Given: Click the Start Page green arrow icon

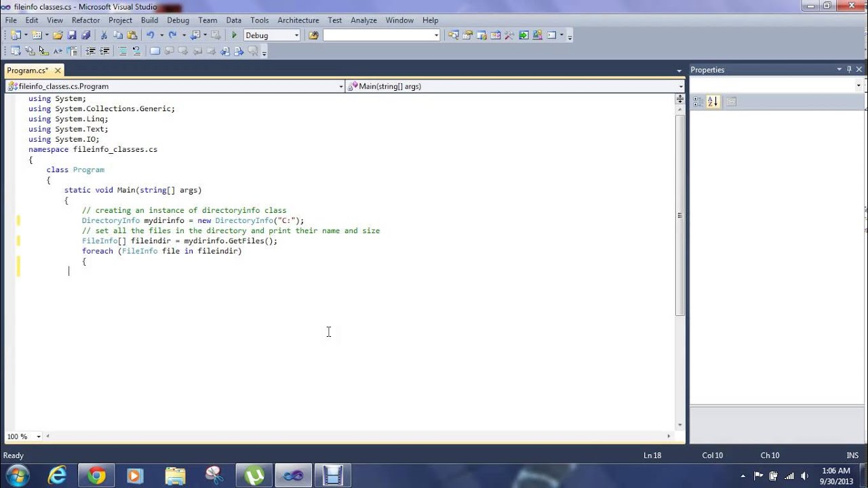Looking at the screenshot, I should click(x=524, y=35).
